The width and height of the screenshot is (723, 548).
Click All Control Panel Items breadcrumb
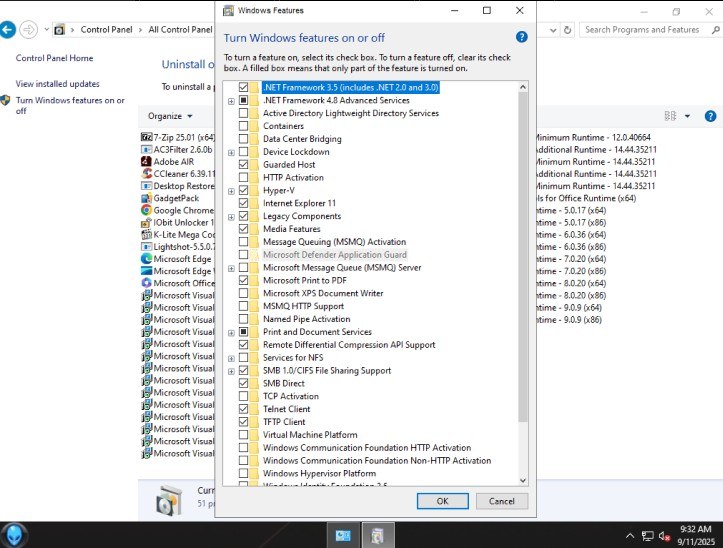click(180, 30)
